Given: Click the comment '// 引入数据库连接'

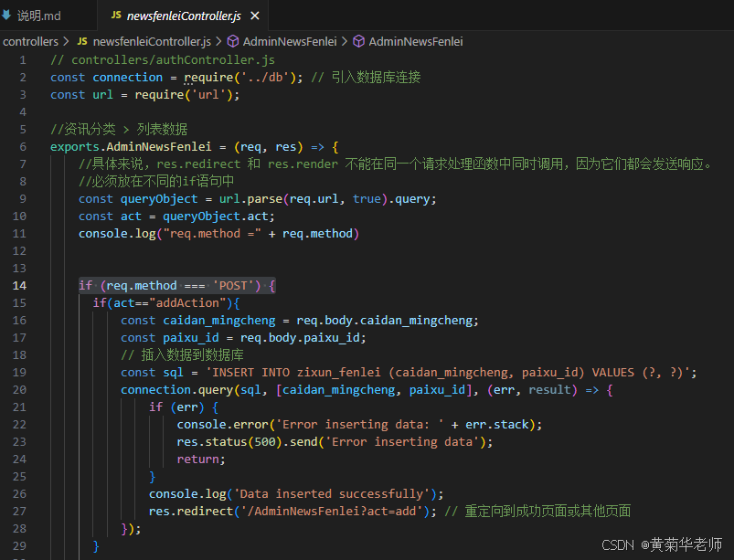Looking at the screenshot, I should 366,77.
